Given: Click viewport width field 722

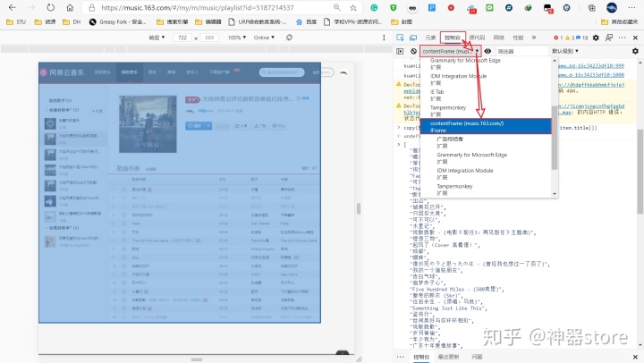Looking at the screenshot, I should coord(182,38).
